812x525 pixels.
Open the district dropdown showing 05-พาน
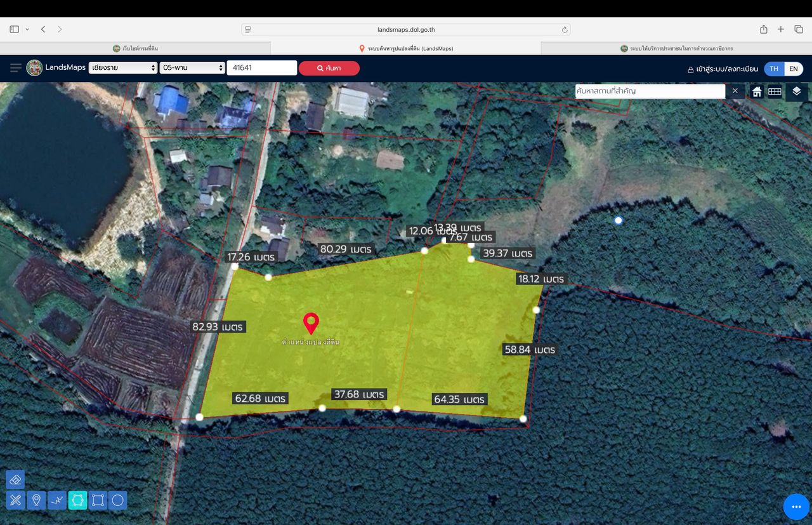click(192, 67)
